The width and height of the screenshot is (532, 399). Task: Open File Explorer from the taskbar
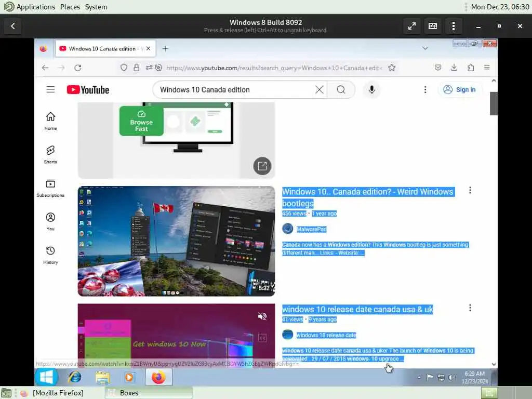pos(102,378)
